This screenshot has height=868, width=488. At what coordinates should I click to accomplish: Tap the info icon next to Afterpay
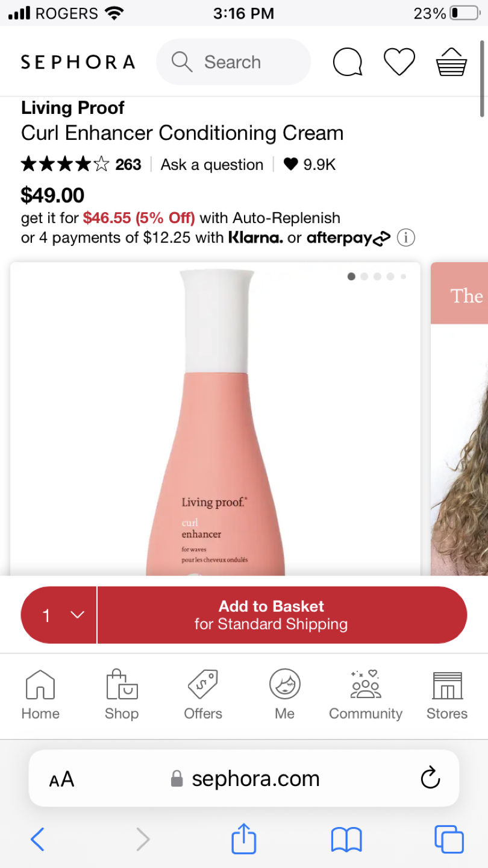[x=406, y=238]
